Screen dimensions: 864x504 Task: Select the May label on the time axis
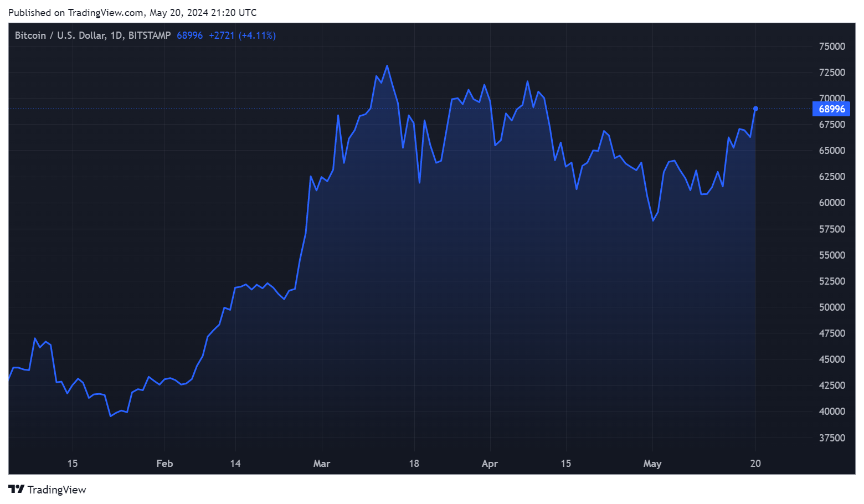tap(652, 464)
